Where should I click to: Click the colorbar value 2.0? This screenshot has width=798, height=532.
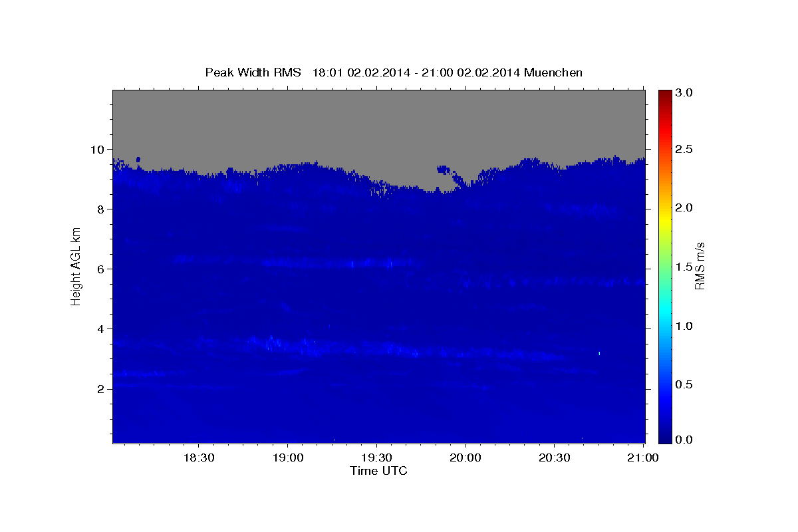point(685,208)
